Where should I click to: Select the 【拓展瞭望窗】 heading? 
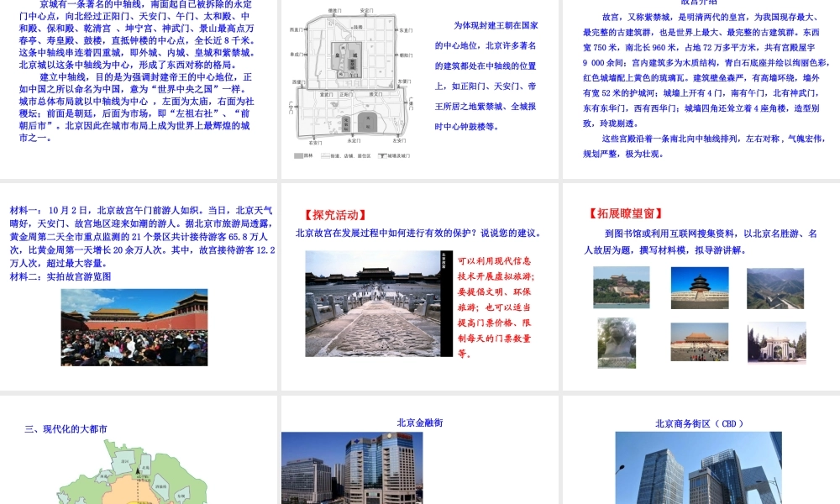point(626,213)
